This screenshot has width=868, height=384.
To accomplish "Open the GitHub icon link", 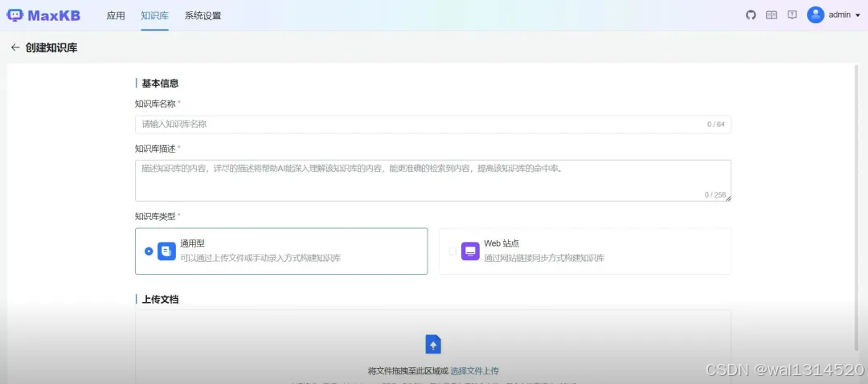I will click(x=751, y=15).
